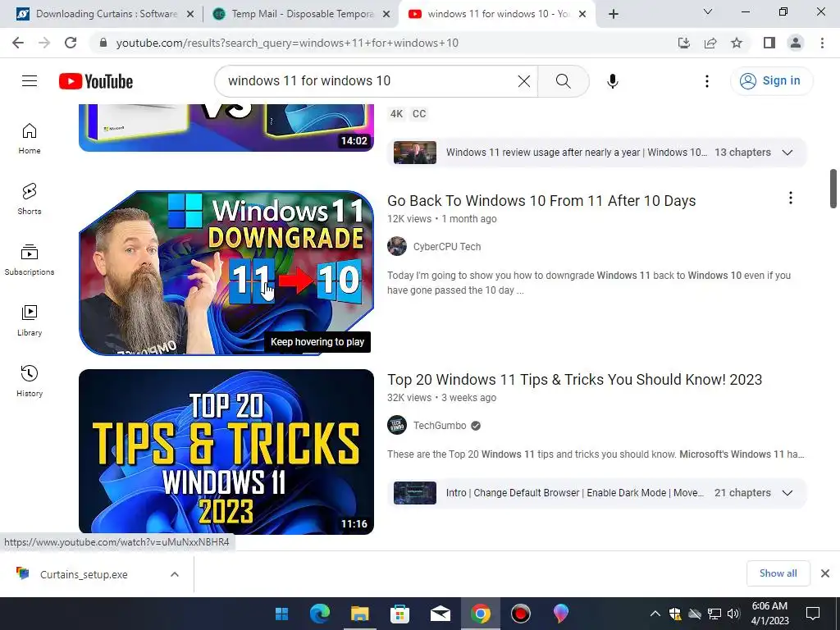The image size is (840, 630).
Task: Open the CyberCPU Tech channel name
Action: [x=447, y=247]
